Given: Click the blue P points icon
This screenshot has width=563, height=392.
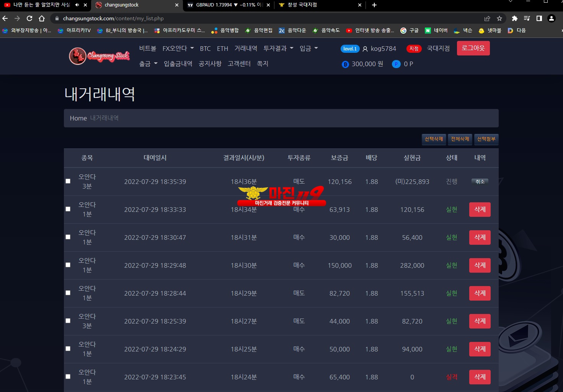Looking at the screenshot, I should [x=396, y=64].
